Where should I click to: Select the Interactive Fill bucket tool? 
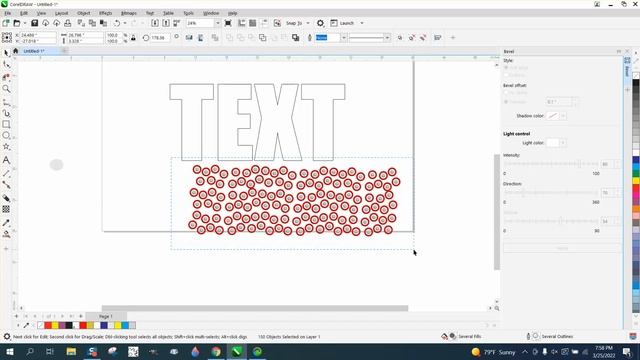[x=7, y=234]
